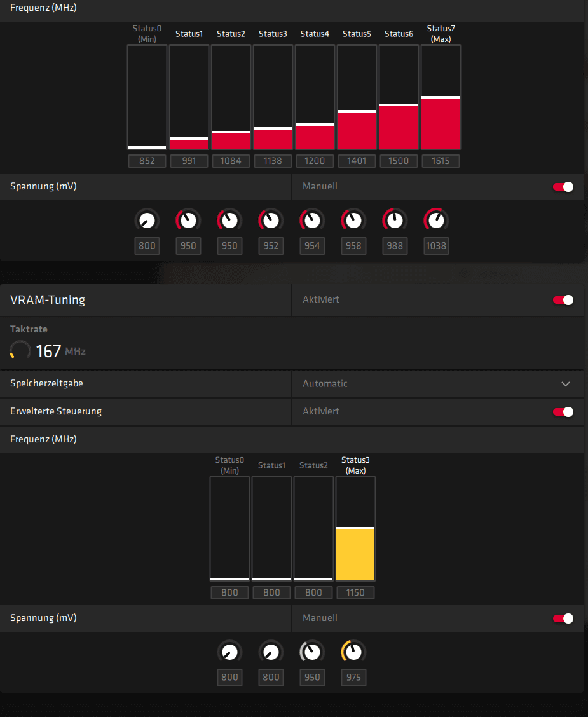
Task: Select the 852 MHz frequency field
Action: (x=147, y=161)
